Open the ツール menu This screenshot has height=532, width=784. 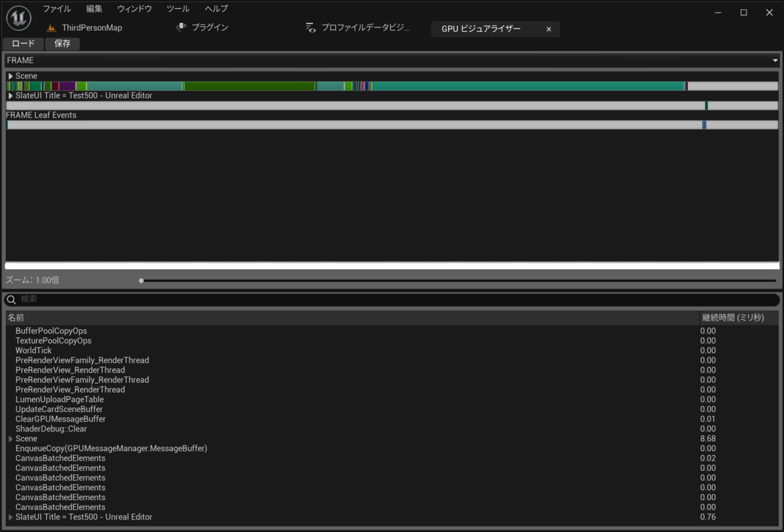178,8
